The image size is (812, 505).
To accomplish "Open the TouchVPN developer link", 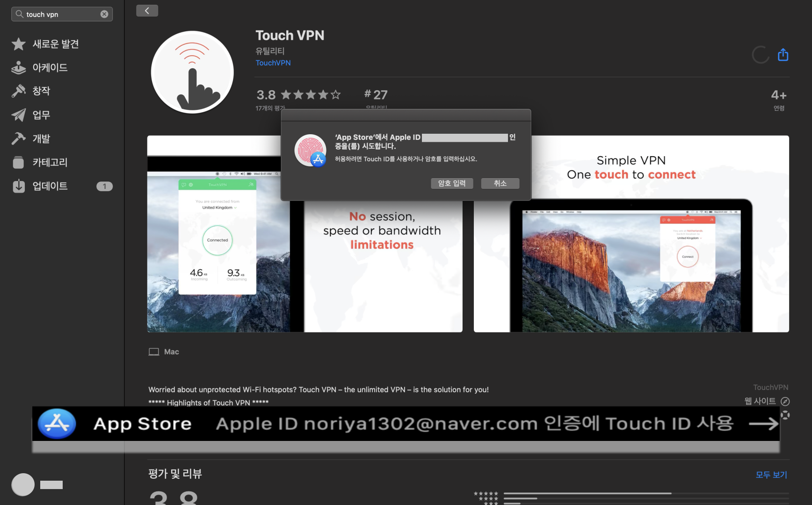I will coord(273,63).
